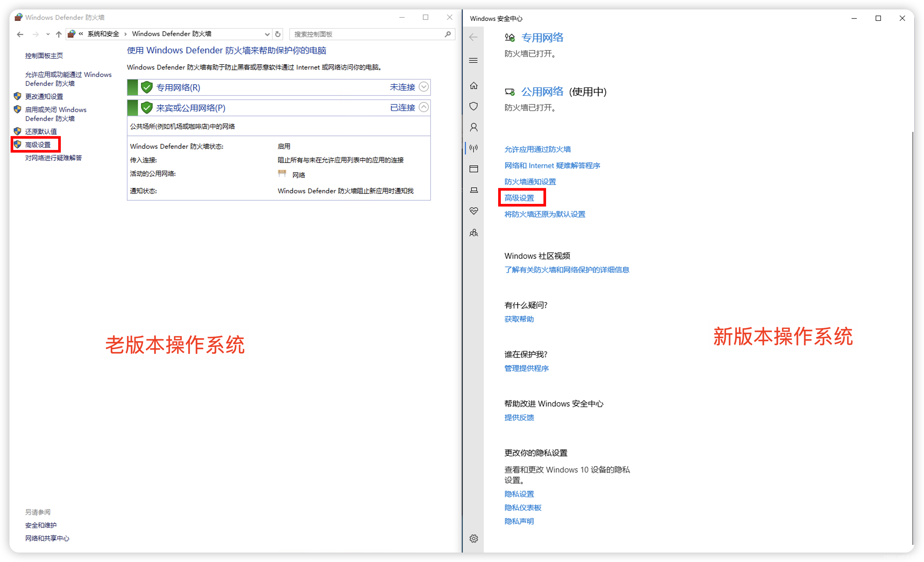Screen dimensions: 924x562
Task: Click the firewall icon in address bar
Action: point(71,34)
